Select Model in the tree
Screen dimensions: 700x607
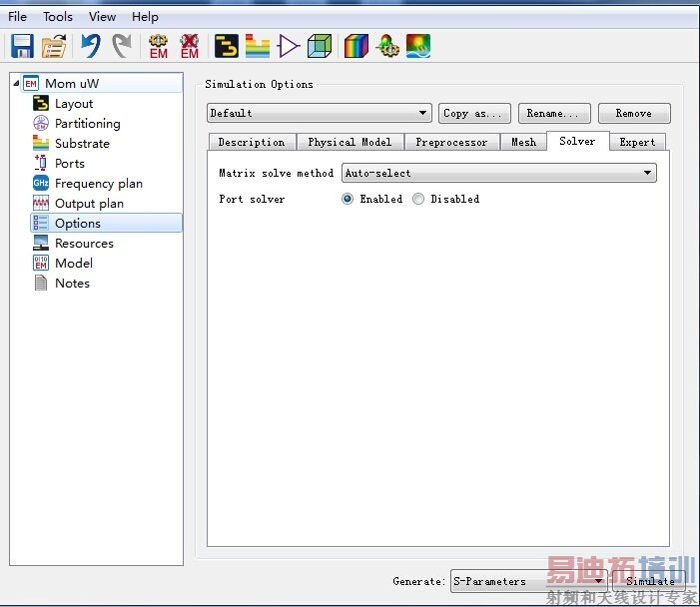click(x=74, y=264)
